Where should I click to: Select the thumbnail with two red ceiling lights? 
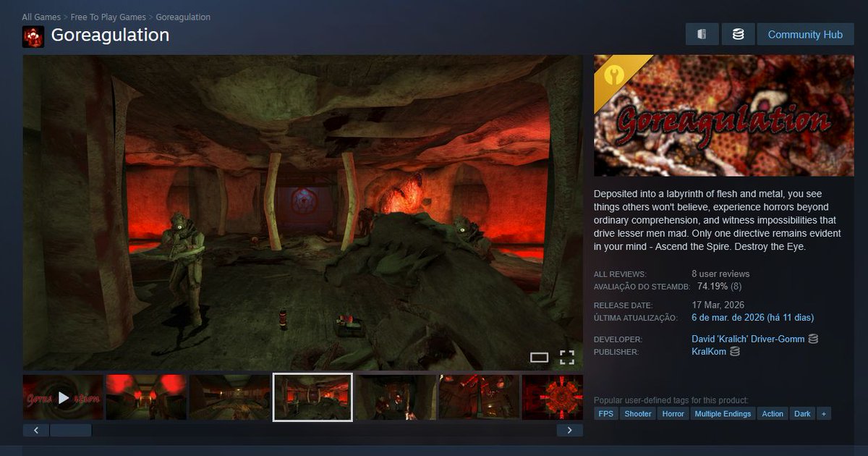coord(146,397)
